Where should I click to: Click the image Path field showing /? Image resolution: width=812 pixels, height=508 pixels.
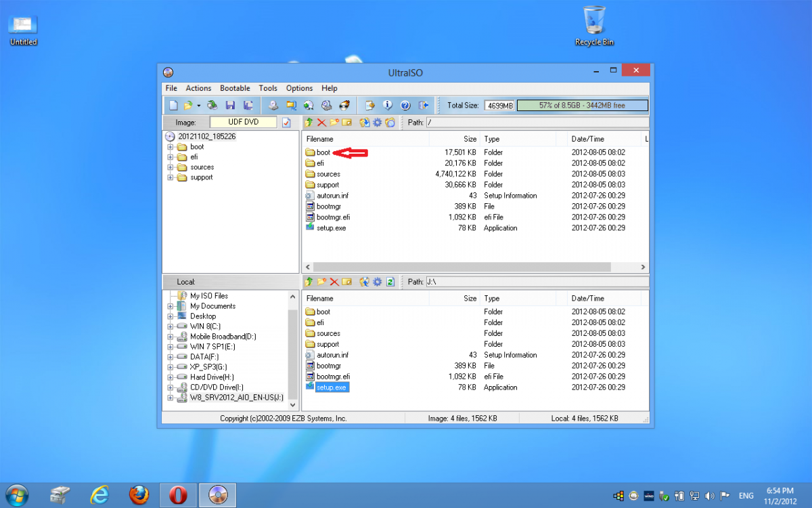[x=538, y=123]
